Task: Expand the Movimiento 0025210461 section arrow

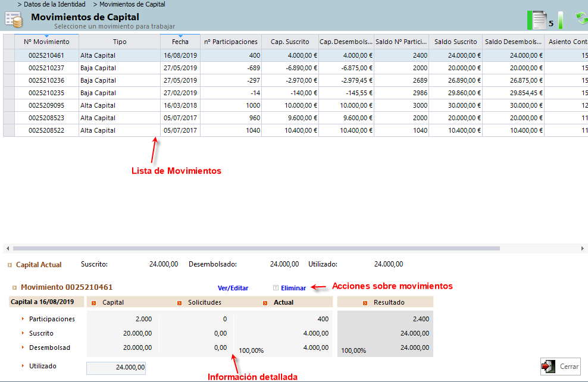Action: coord(15,287)
